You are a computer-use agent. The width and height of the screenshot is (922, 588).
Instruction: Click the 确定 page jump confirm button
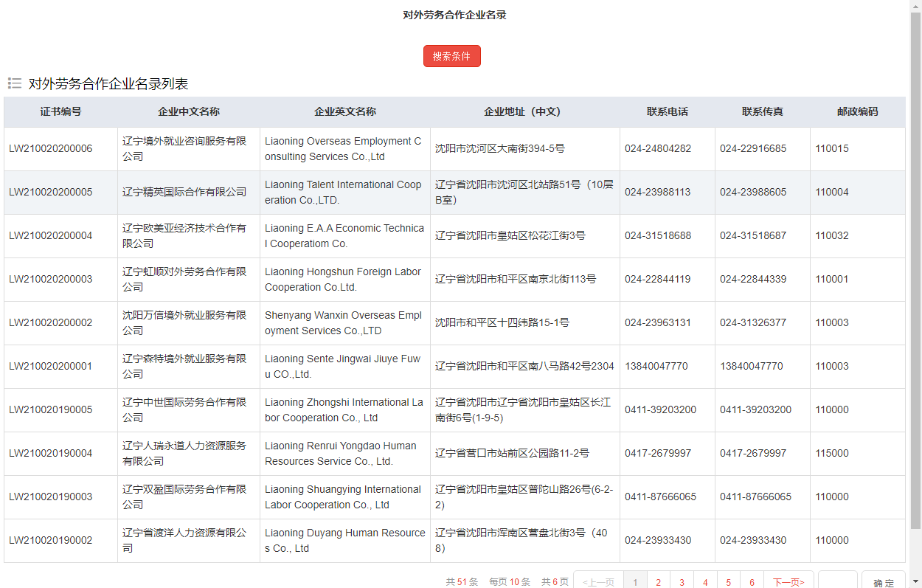[883, 582]
